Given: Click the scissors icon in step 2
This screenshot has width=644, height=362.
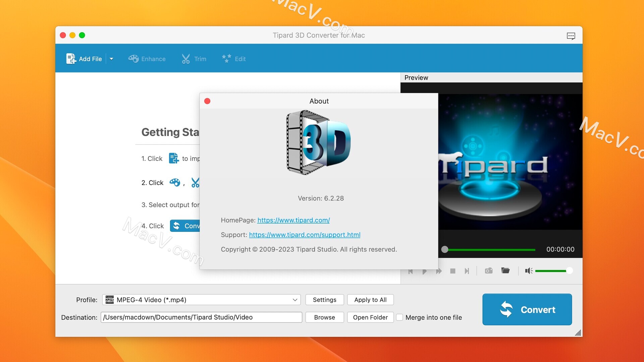Looking at the screenshot, I should click(195, 182).
